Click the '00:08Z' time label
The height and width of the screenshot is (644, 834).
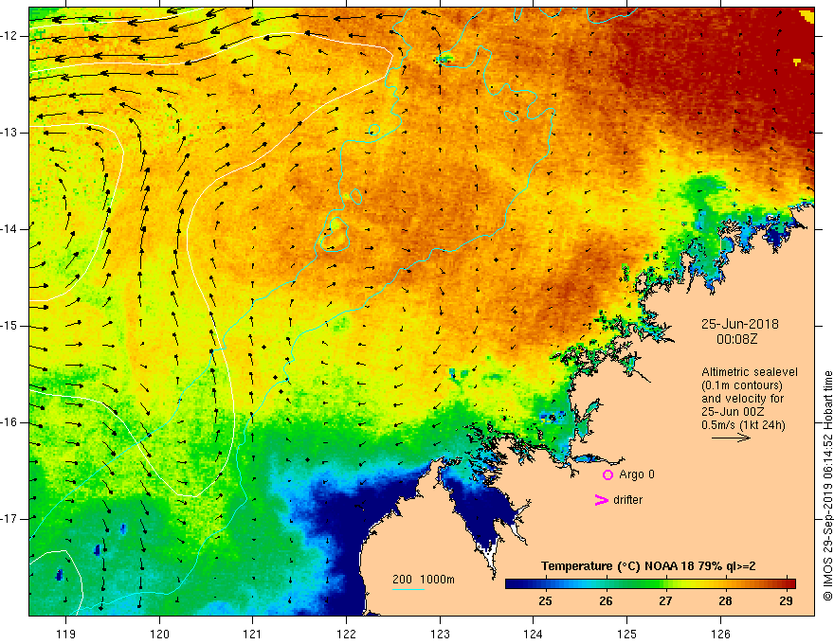(736, 339)
